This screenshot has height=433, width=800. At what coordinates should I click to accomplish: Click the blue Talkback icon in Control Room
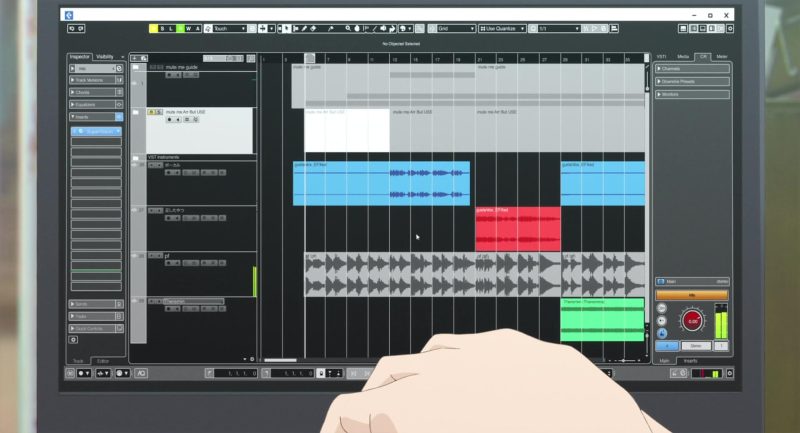[662, 334]
